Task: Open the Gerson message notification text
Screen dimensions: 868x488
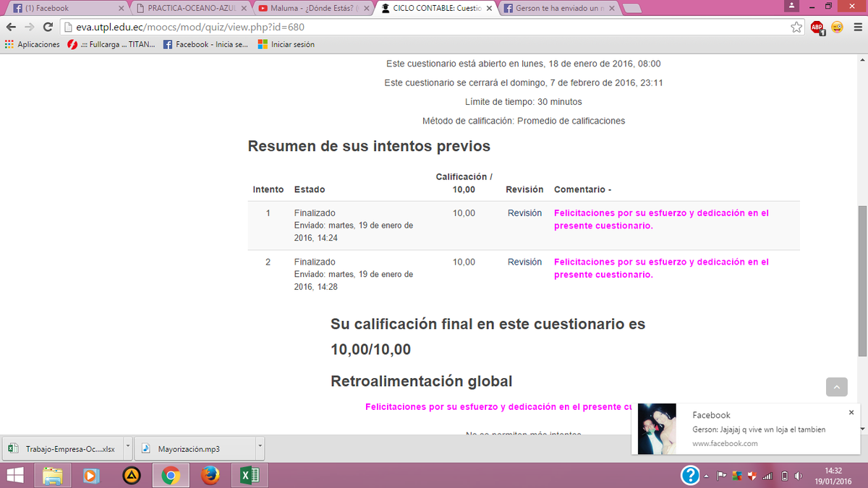Action: pos(759,429)
